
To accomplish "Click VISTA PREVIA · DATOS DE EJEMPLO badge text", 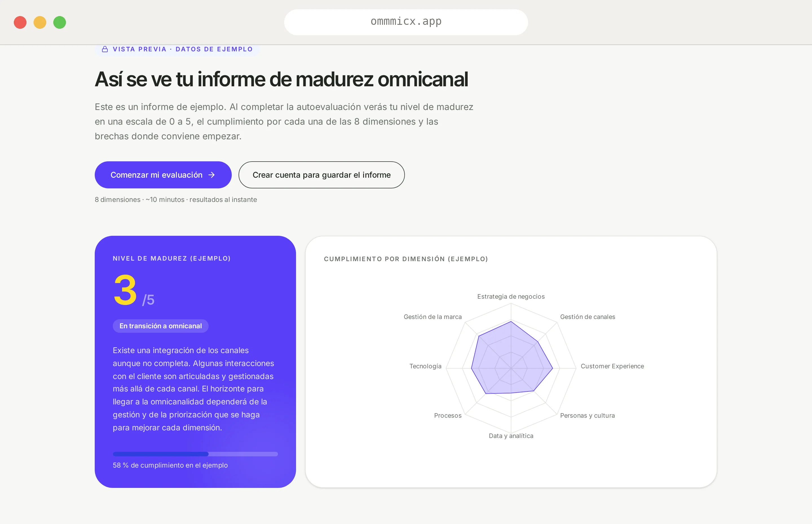I will tap(183, 49).
